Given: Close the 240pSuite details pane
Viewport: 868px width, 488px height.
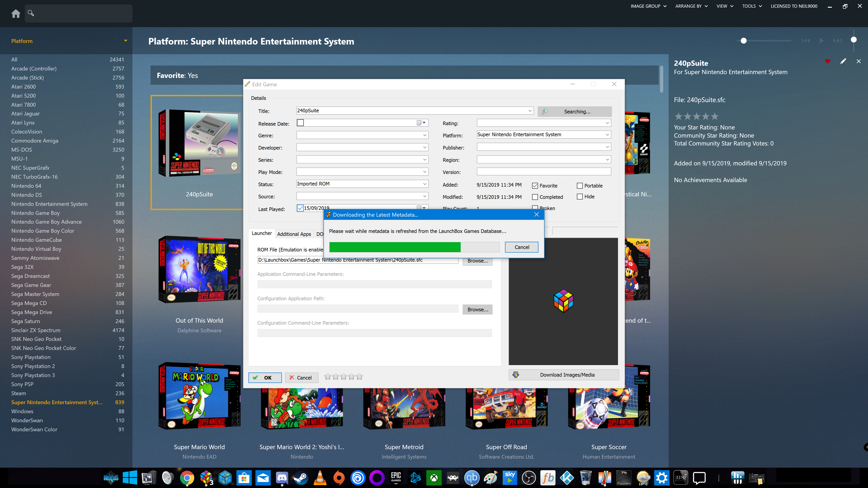Looking at the screenshot, I should [859, 61].
